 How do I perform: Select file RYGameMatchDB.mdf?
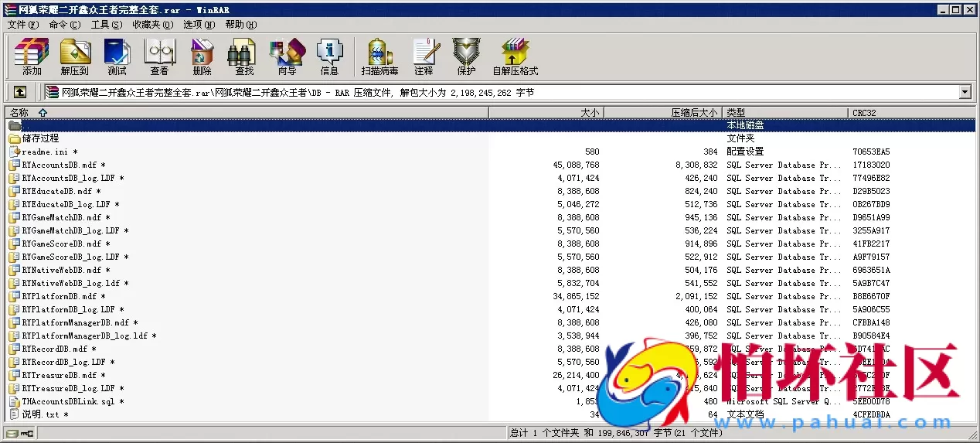[x=490, y=217]
